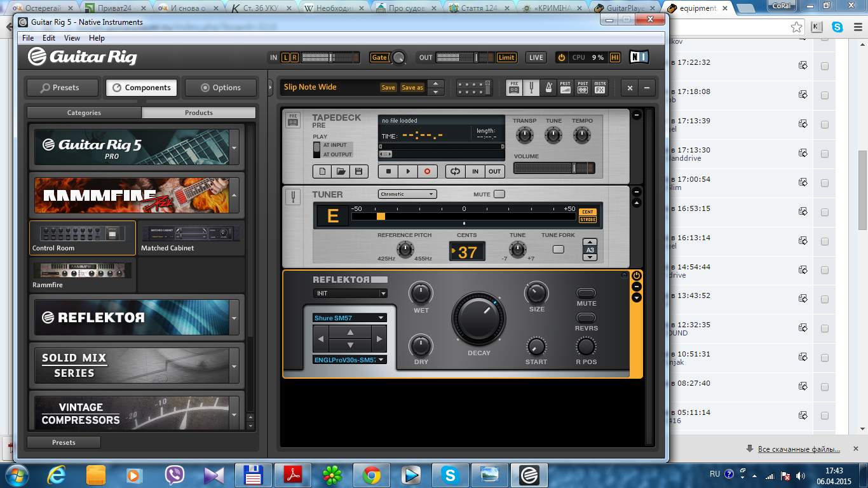Click the Reflektor power icon

tap(636, 276)
